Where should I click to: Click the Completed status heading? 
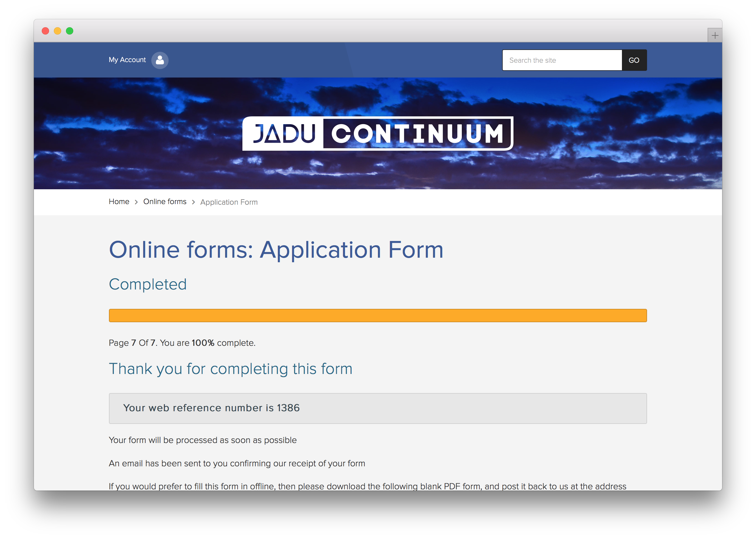tap(148, 284)
